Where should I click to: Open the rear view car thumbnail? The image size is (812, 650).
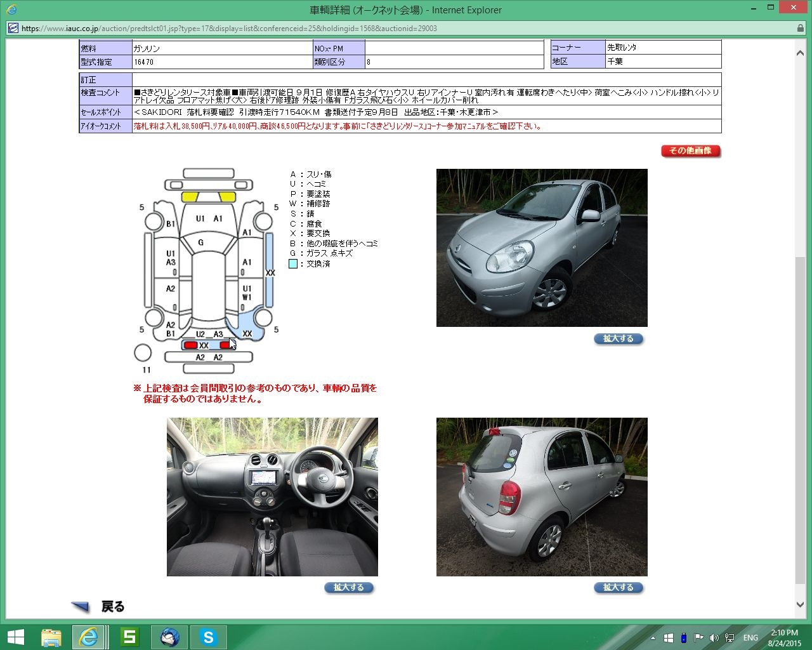point(542,496)
